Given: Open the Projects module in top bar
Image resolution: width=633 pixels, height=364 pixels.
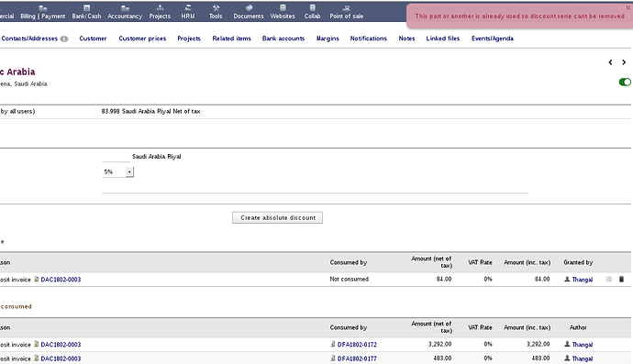Looking at the screenshot, I should coord(160,12).
